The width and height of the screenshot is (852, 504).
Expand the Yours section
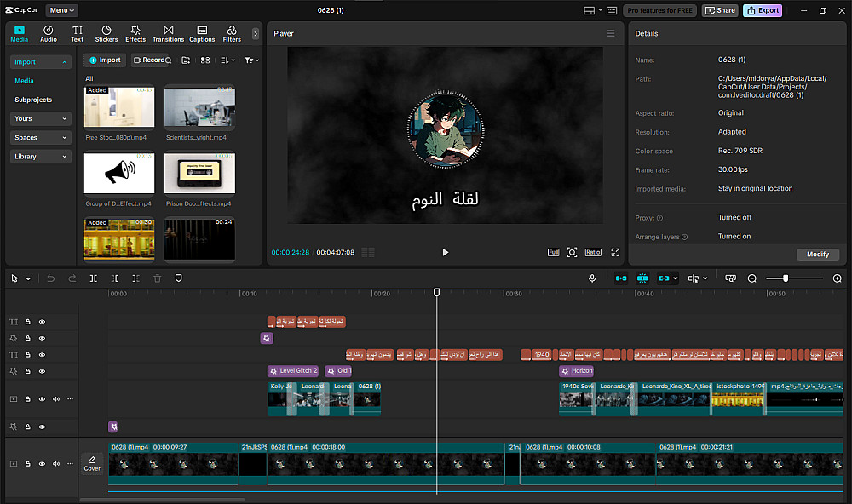[x=40, y=119]
